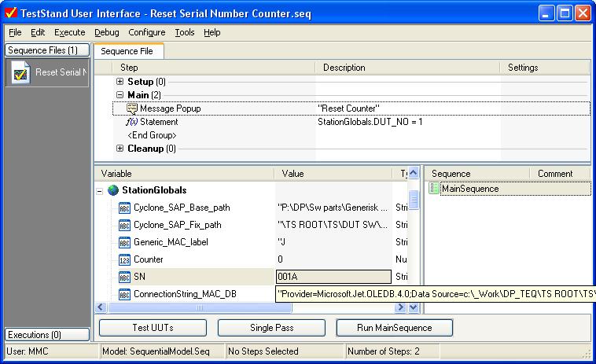This screenshot has height=364, width=596.
Task: Click the TestStand checkmark title bar icon
Action: (x=11, y=13)
